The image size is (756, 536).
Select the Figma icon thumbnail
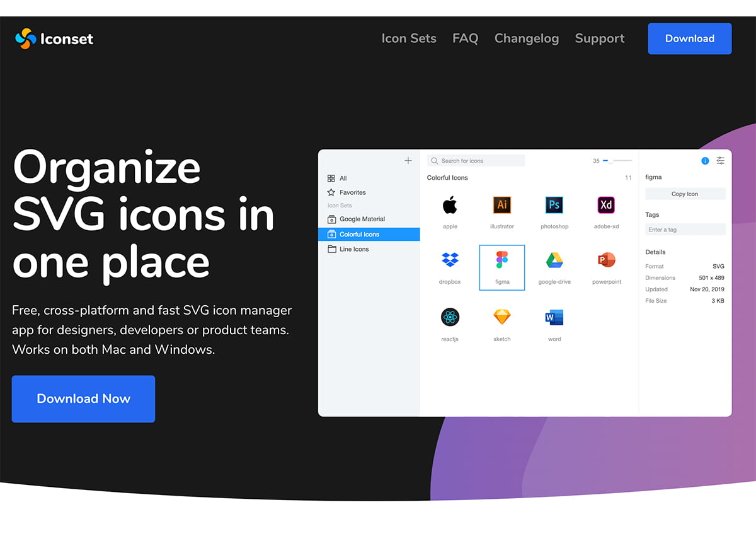(x=501, y=267)
